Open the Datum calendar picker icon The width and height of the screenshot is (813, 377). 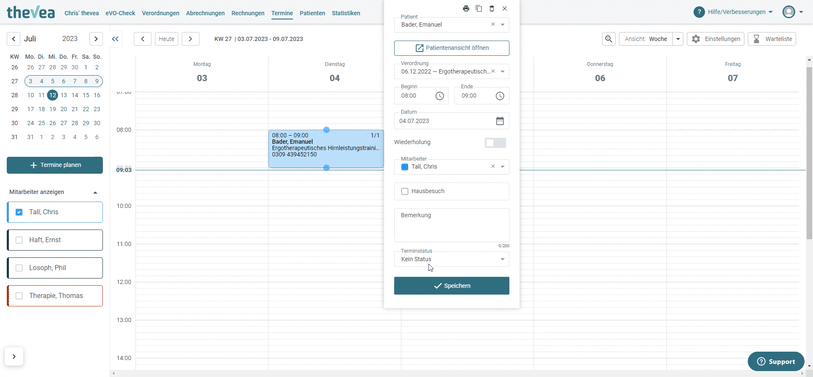[x=500, y=121]
